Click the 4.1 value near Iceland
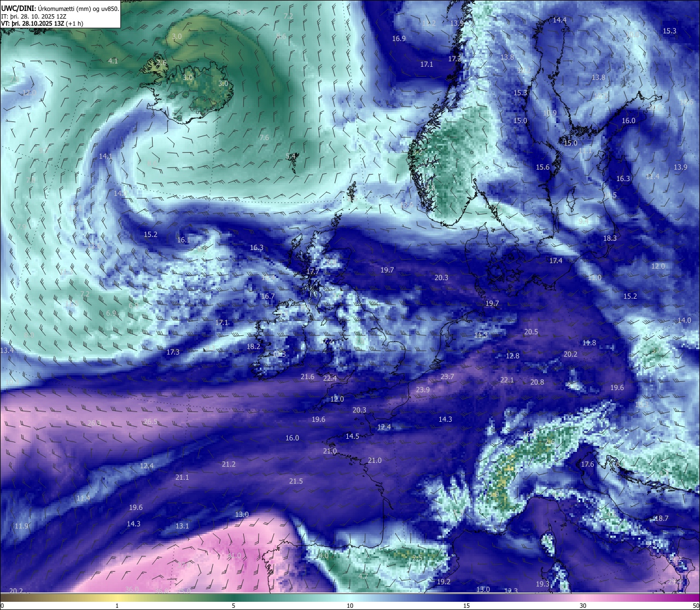Viewport: 700px width, 610px height. 113,61
